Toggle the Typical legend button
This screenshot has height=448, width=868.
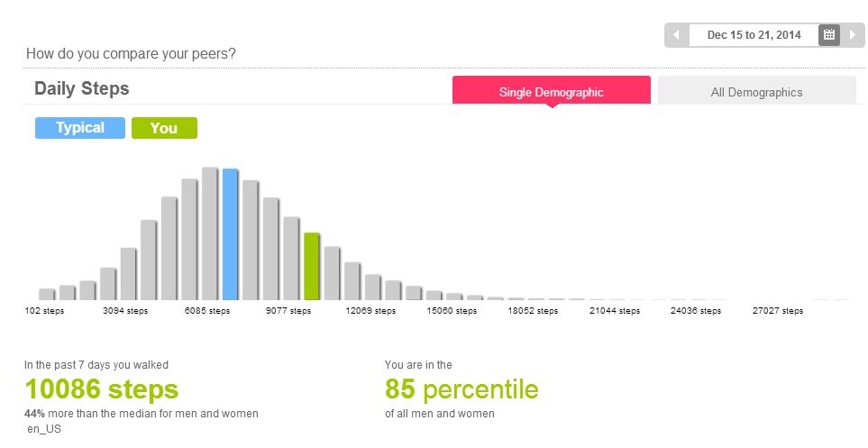[80, 128]
